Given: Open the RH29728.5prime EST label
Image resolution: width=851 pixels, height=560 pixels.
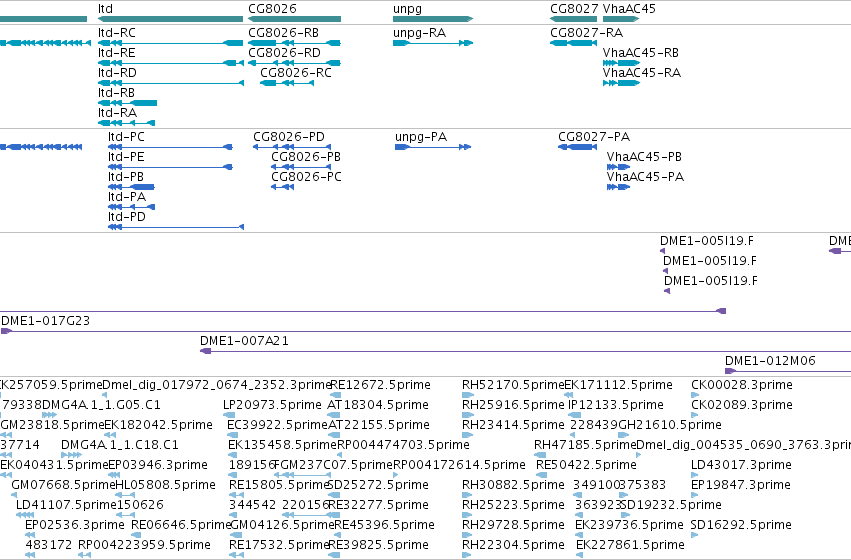Looking at the screenshot, I should coord(513,525).
